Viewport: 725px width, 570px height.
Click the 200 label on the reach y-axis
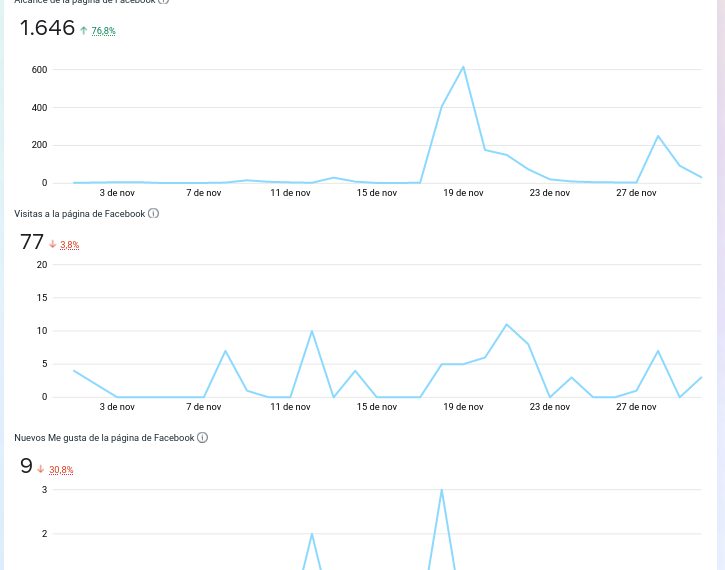click(x=39, y=145)
